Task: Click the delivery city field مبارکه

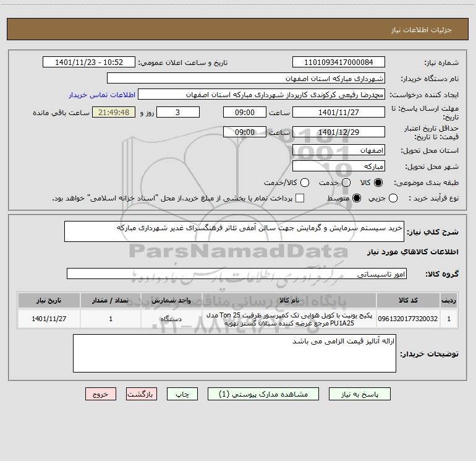Action: coord(339,166)
